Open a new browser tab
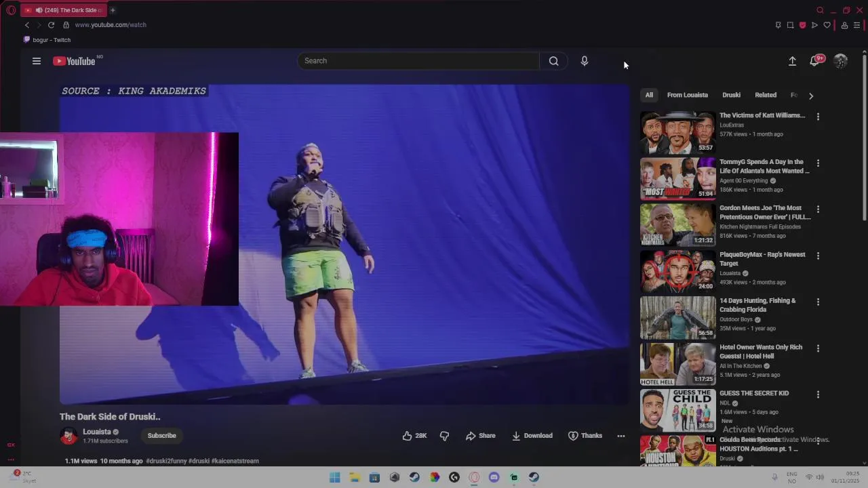The height and width of the screenshot is (488, 868). pyautogui.click(x=113, y=10)
